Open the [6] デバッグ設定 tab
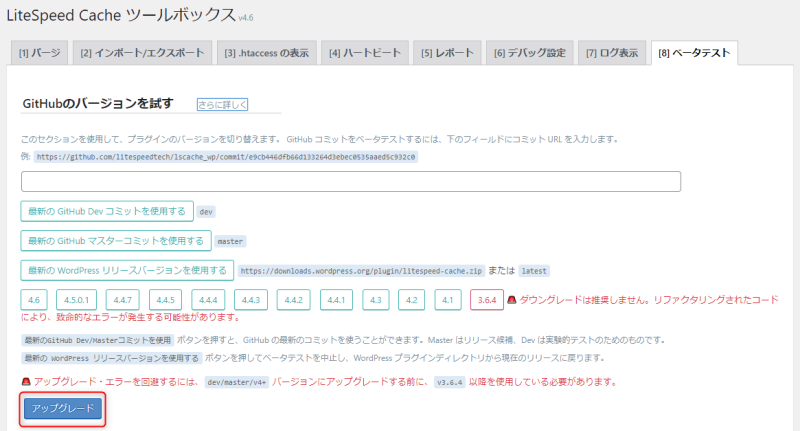 [x=529, y=53]
